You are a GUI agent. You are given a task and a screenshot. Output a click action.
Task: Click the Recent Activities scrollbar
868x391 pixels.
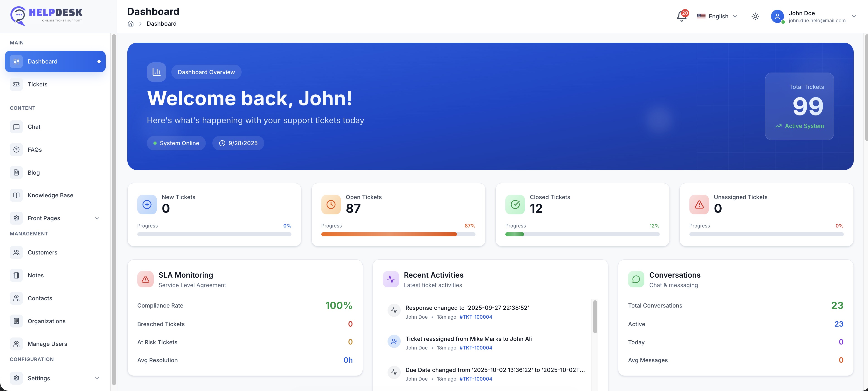click(595, 317)
